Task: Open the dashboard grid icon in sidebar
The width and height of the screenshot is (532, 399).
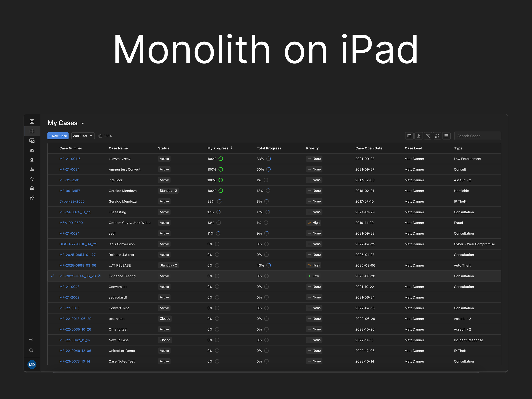Action: (32, 122)
